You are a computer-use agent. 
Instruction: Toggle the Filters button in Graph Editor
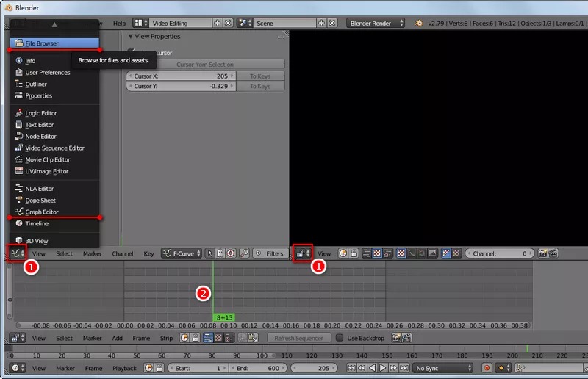click(x=270, y=253)
